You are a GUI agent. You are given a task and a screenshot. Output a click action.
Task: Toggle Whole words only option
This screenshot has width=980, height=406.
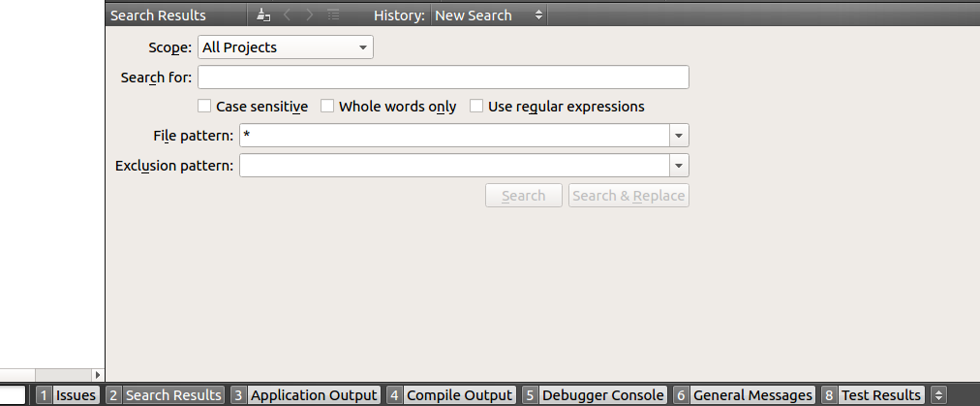327,107
